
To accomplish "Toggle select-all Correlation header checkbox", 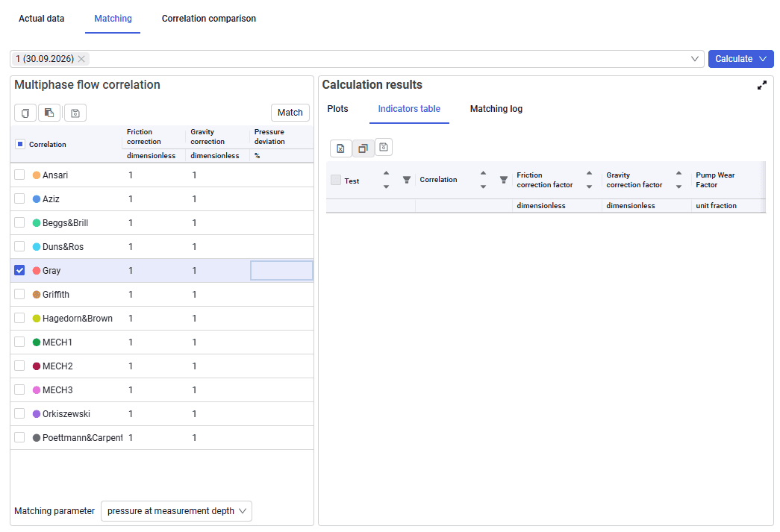I will (x=20, y=144).
